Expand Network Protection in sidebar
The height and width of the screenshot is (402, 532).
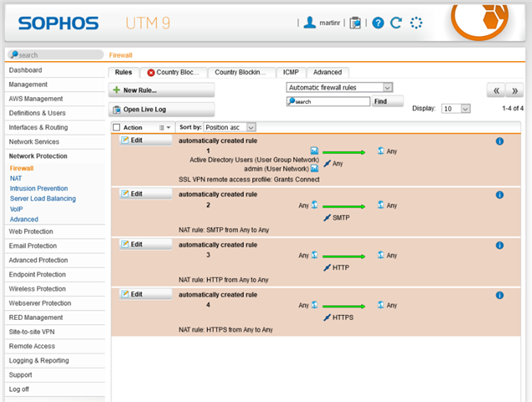[38, 156]
